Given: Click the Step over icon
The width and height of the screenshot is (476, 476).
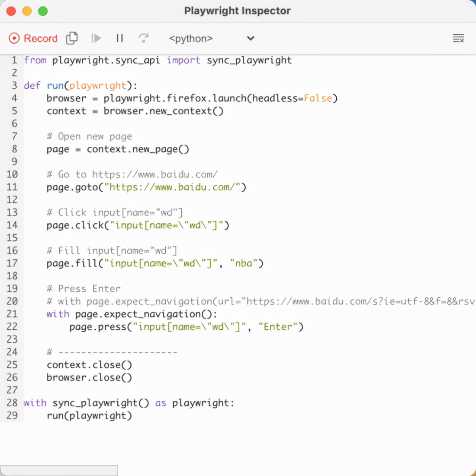Looking at the screenshot, I should (x=144, y=38).
